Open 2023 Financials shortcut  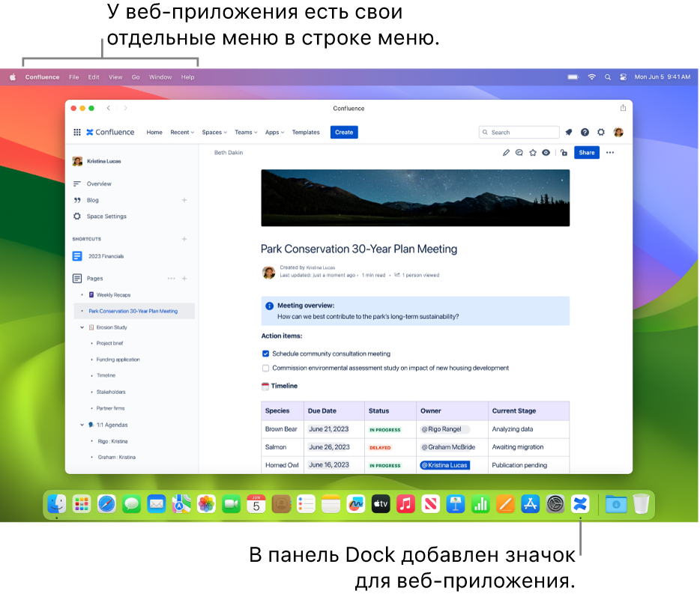106,256
